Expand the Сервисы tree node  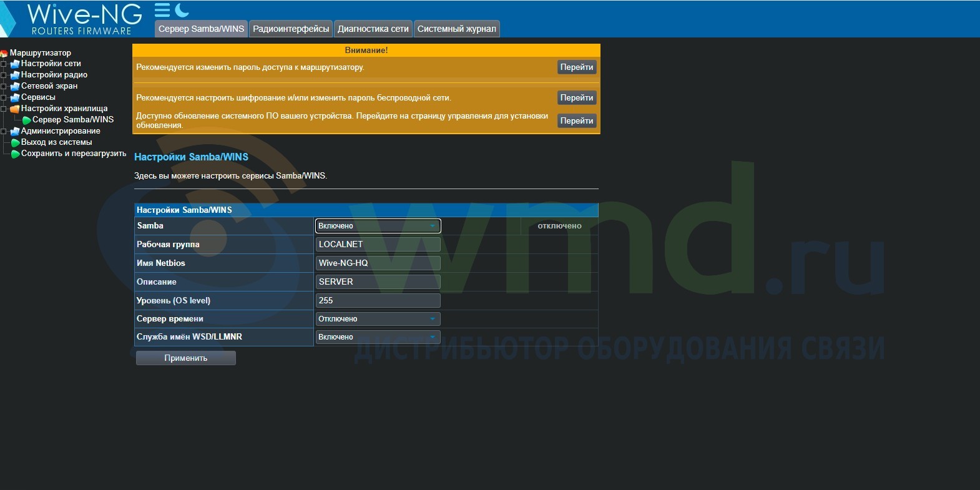pyautogui.click(x=3, y=97)
